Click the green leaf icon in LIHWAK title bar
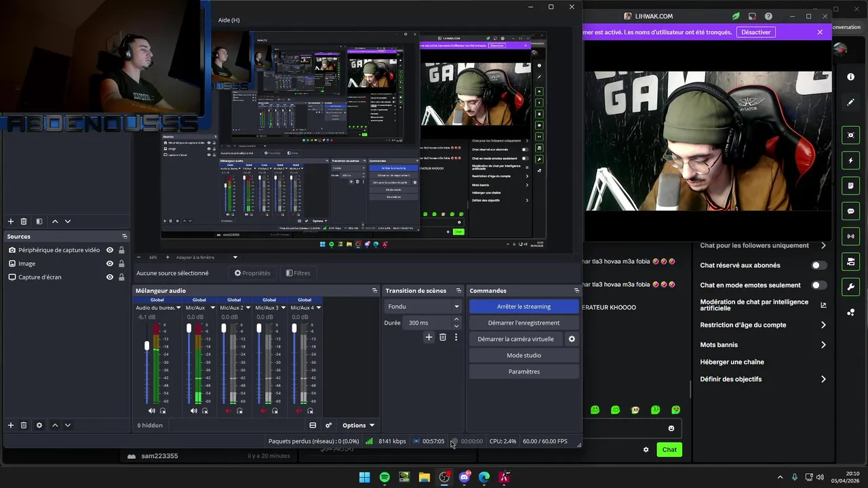This screenshot has width=868, height=488. 736,16
